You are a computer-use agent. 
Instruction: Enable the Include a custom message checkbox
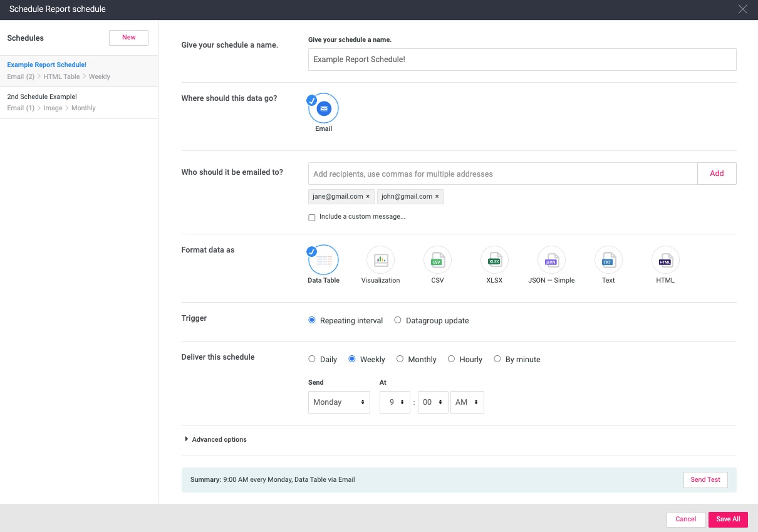[312, 217]
